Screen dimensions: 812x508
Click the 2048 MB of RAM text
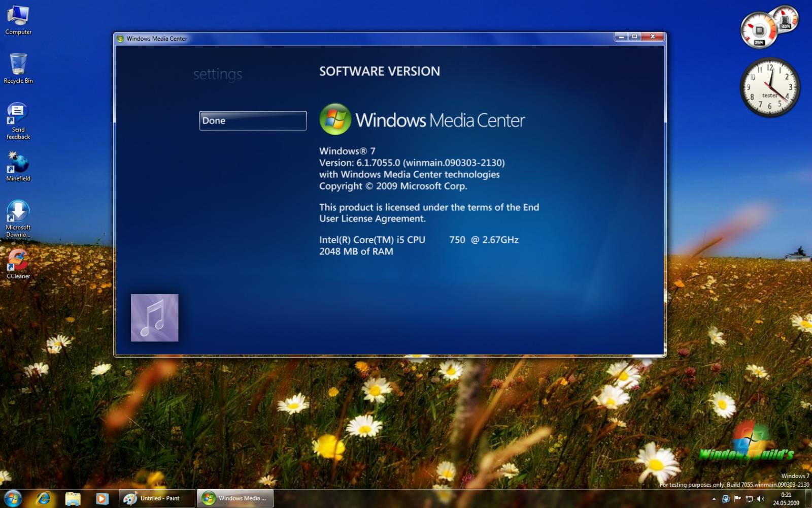pyautogui.click(x=356, y=251)
